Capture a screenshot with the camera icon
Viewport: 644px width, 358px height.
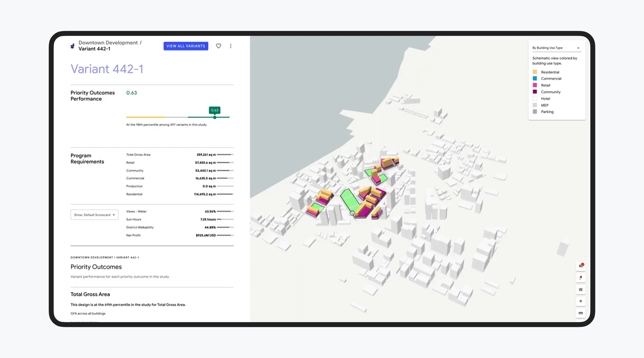[x=581, y=290]
